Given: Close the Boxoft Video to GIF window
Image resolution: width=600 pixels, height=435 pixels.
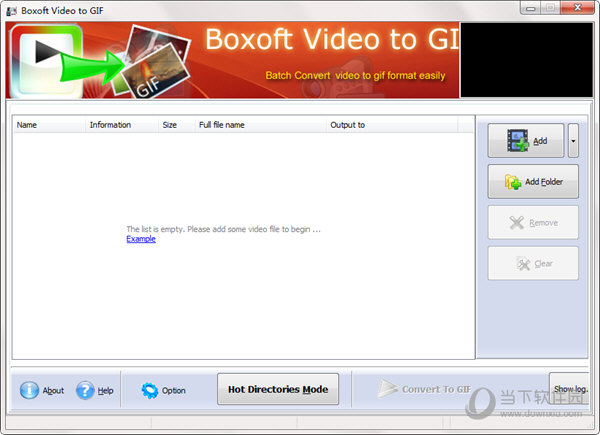Looking at the screenshot, I should (577, 8).
